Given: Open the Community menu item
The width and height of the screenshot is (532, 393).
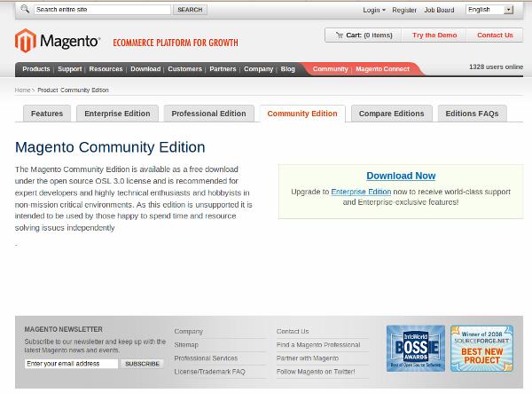Looking at the screenshot, I should [330, 69].
